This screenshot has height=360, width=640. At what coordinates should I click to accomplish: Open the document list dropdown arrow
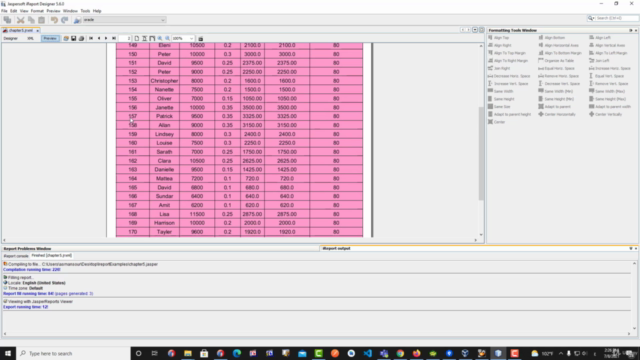[x=475, y=30]
